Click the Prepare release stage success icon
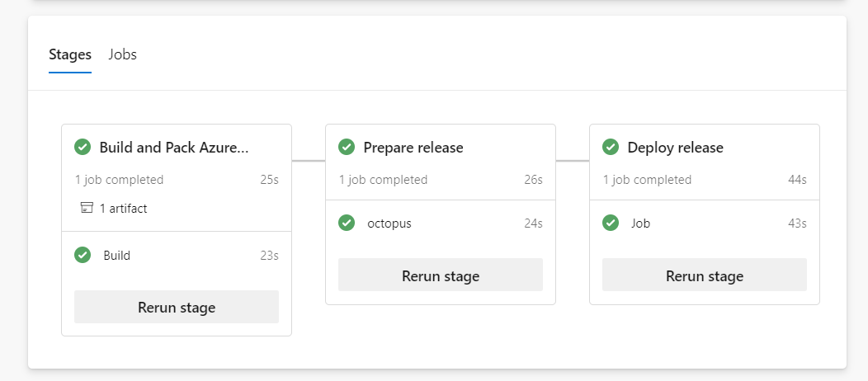The image size is (868, 381). [x=347, y=148]
